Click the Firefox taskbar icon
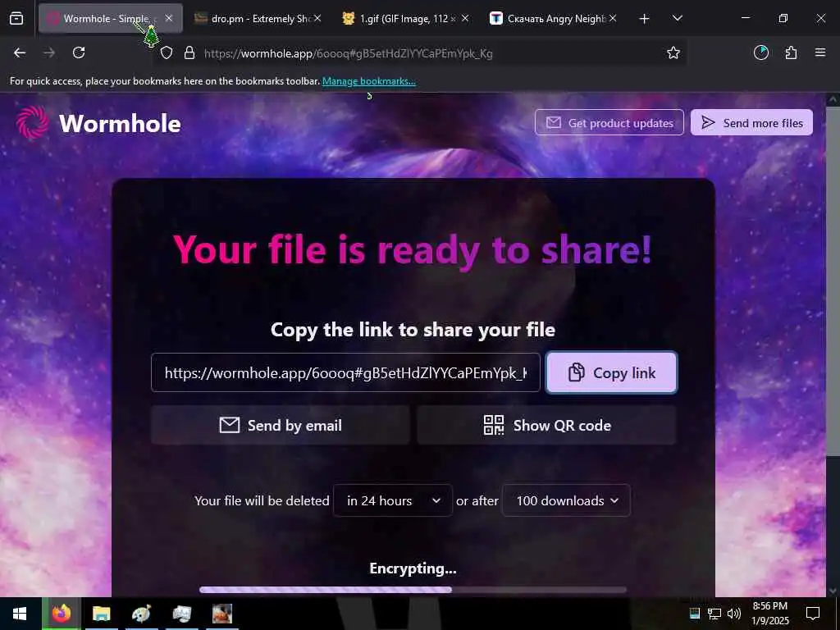The image size is (840, 630). [62, 614]
